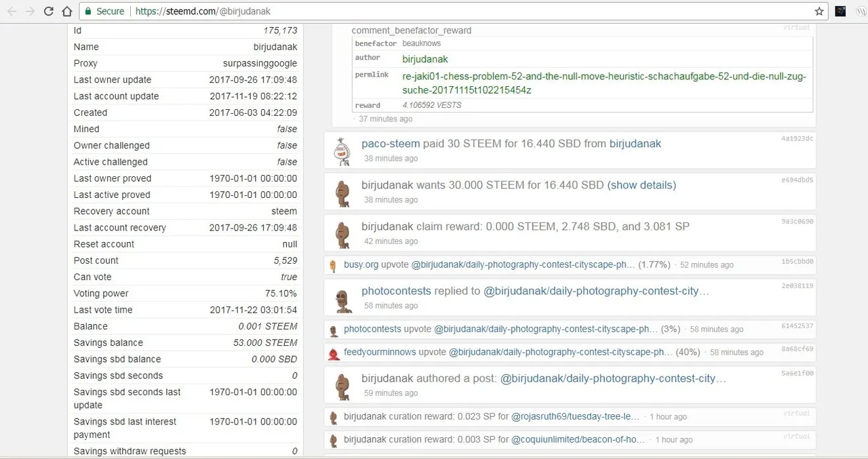Screen dimensions: 868x459
Task: Open transaction hash 61452537
Action: 797,325
